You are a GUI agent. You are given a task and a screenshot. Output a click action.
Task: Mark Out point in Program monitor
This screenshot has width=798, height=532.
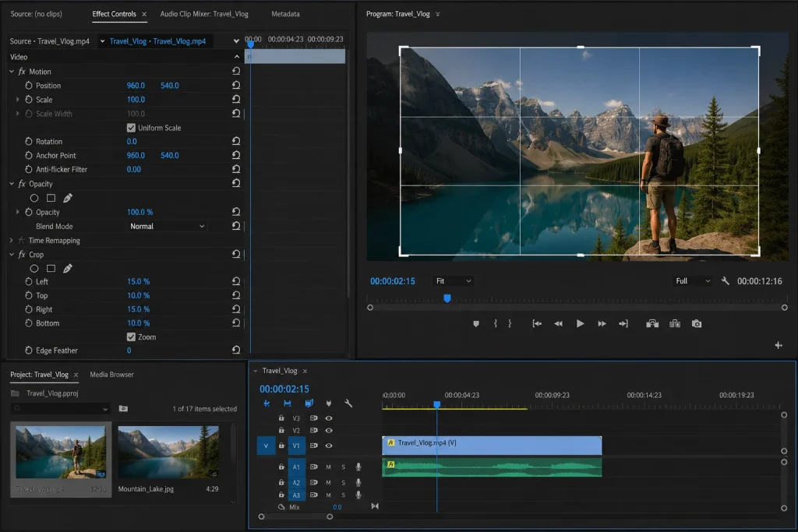tap(510, 323)
